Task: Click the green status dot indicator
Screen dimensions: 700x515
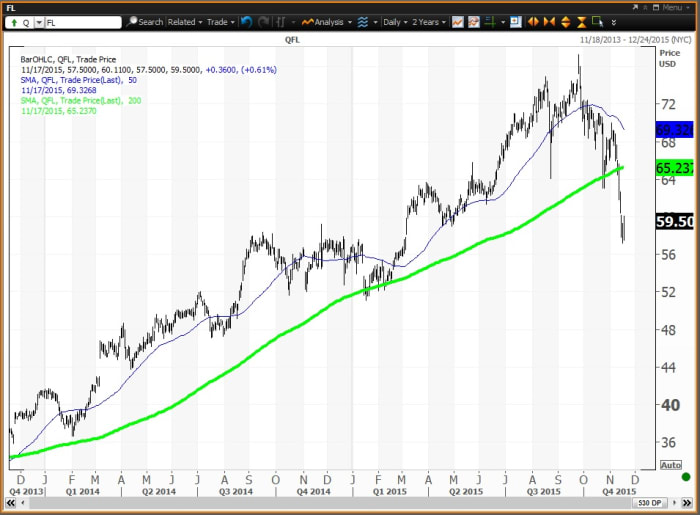Action: coord(686,477)
